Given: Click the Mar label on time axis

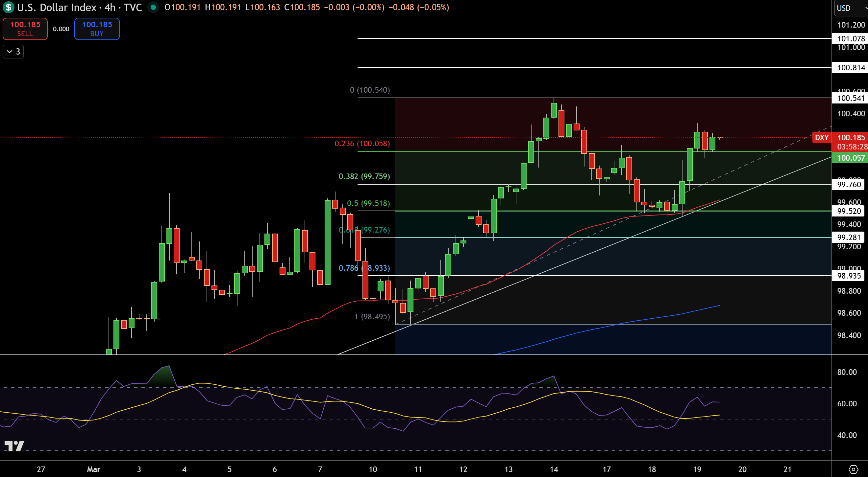Looking at the screenshot, I should tap(93, 469).
